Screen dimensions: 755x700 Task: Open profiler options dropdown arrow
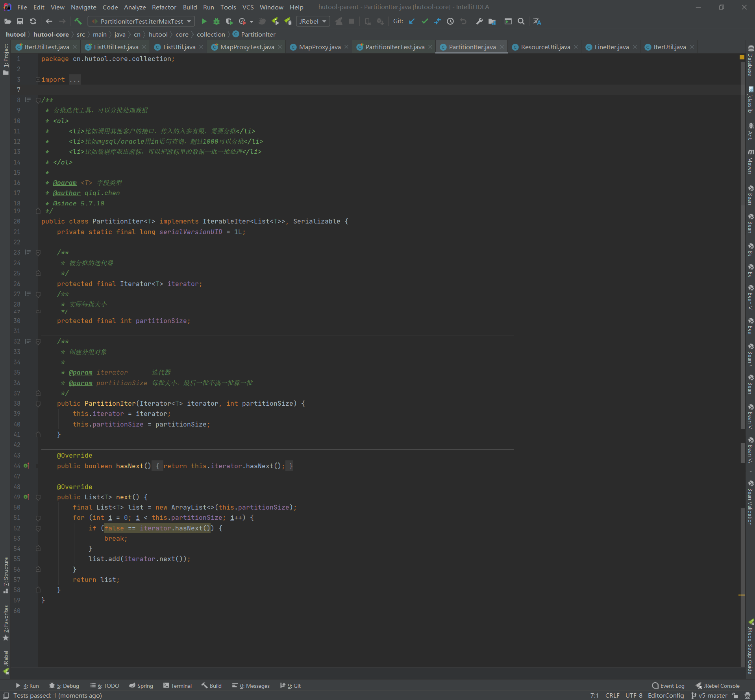click(252, 21)
